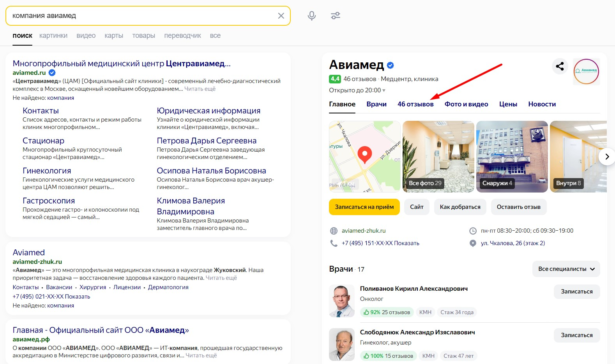Open the map thumbnail
Image resolution: width=615 pixels, height=364 pixels.
click(x=365, y=157)
